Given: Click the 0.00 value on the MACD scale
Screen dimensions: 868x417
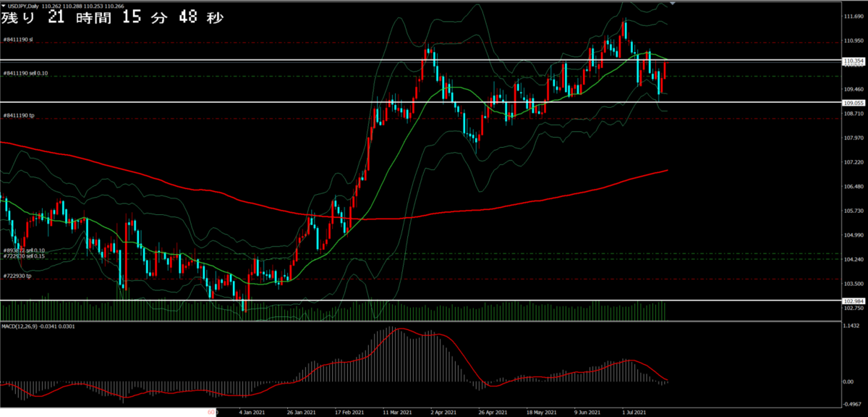Looking at the screenshot, I should (849, 382).
